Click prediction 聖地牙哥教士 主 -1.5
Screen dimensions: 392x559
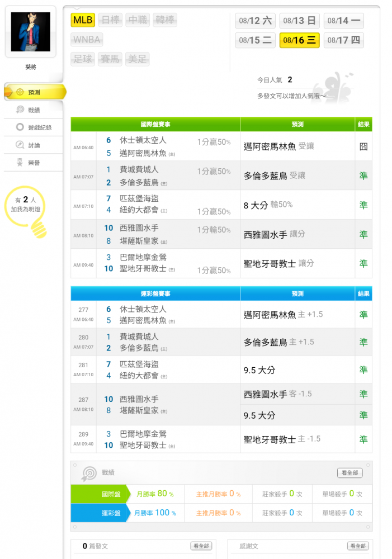click(x=282, y=439)
